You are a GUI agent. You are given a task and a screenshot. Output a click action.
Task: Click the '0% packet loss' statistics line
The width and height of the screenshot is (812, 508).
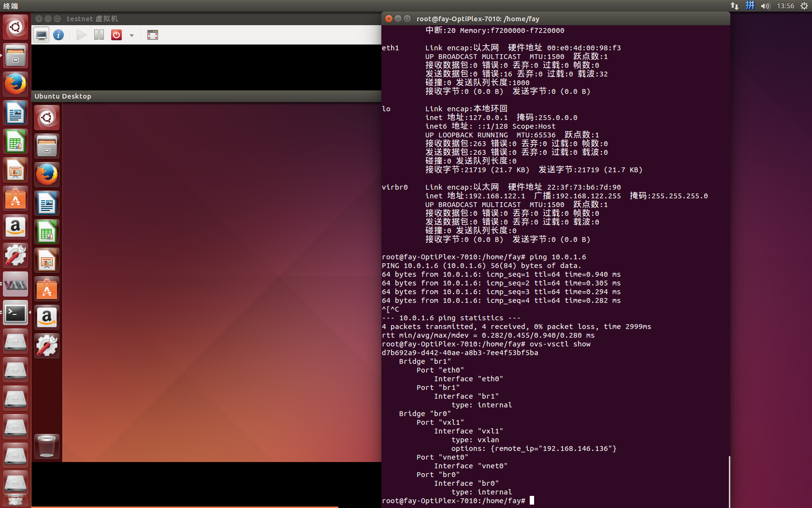point(516,327)
